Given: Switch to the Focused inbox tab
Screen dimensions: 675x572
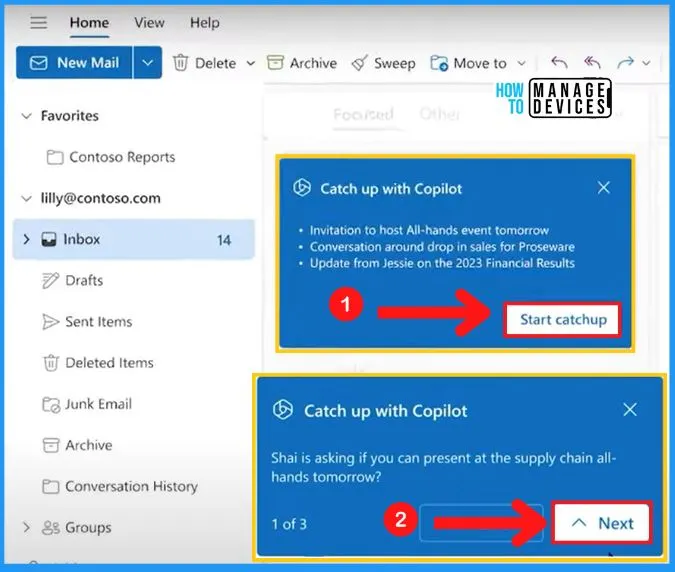Looking at the screenshot, I should point(363,114).
